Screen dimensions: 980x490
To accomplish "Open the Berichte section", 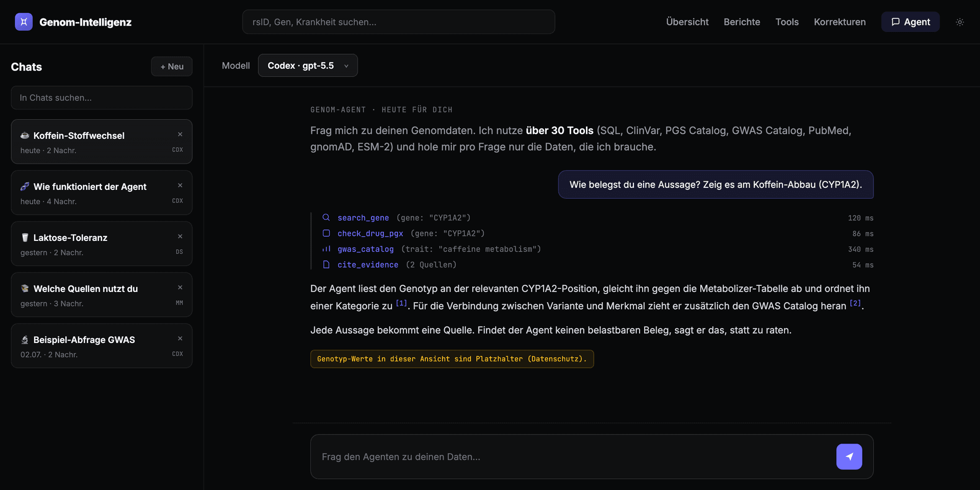I will tap(742, 22).
